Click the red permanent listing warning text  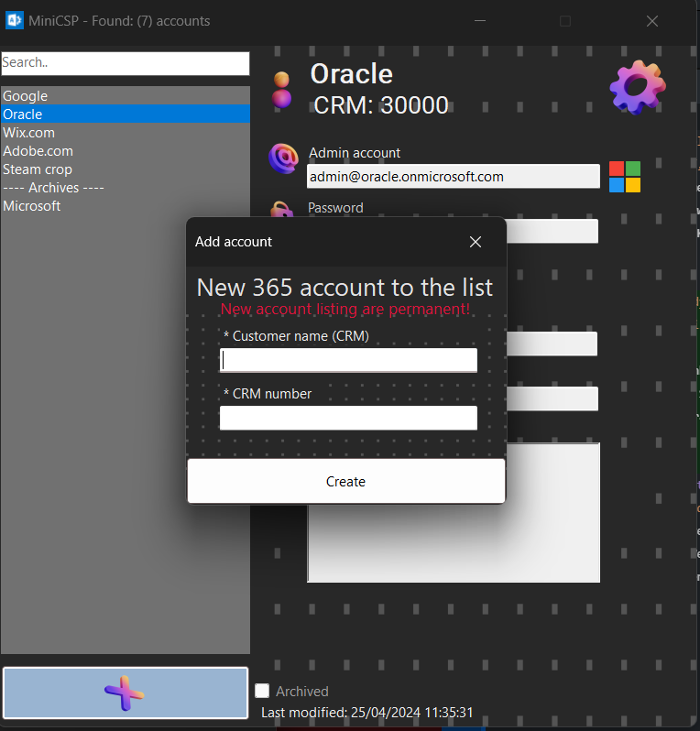point(345,309)
